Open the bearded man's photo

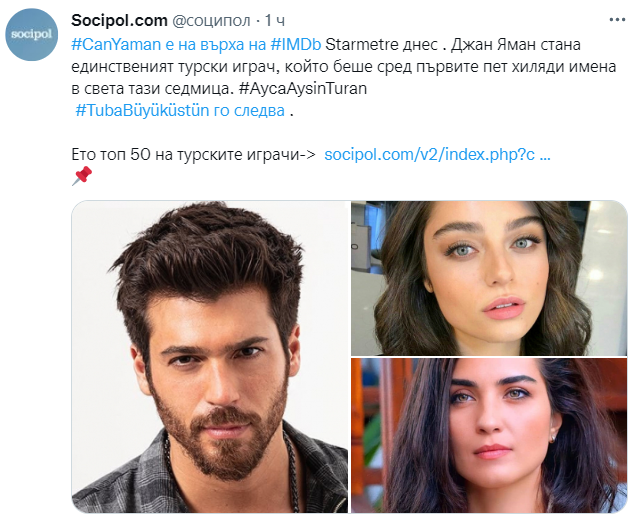[209, 357]
